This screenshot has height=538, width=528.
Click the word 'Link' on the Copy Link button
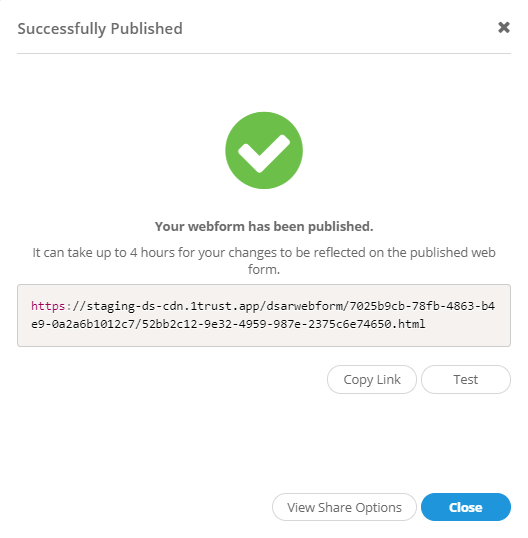388,379
